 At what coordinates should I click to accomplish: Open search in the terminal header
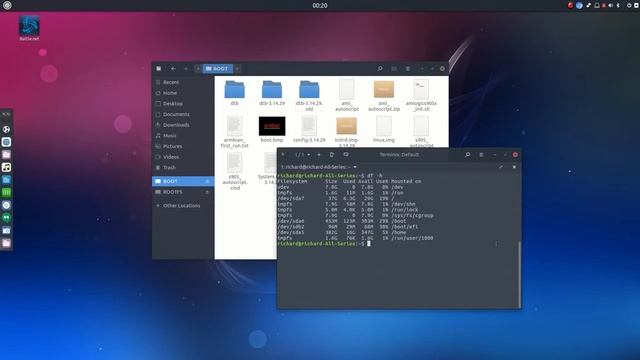[468, 155]
